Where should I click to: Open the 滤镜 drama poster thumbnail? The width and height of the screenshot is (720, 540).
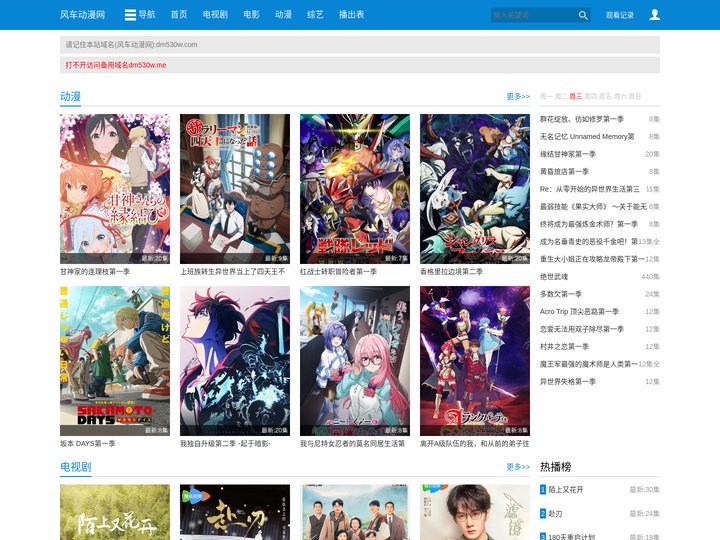[475, 512]
